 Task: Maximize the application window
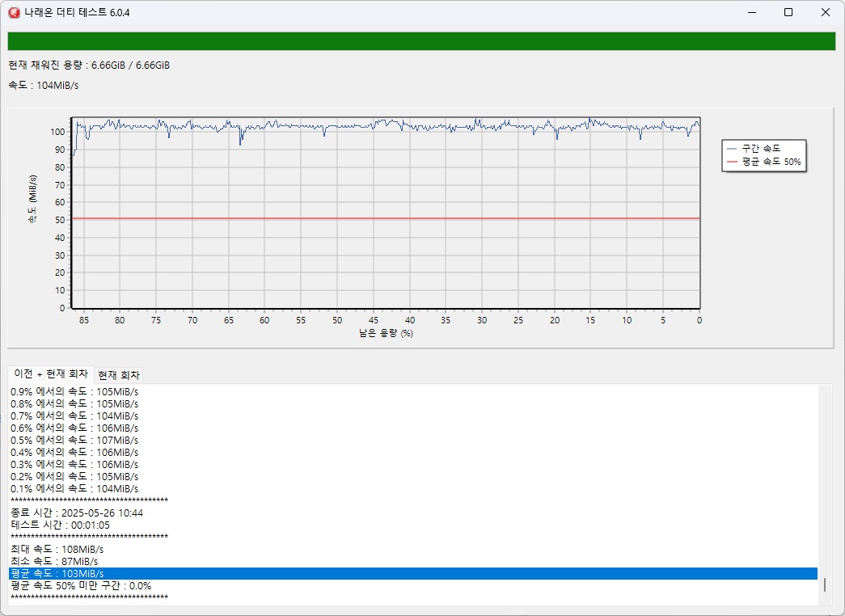click(788, 12)
